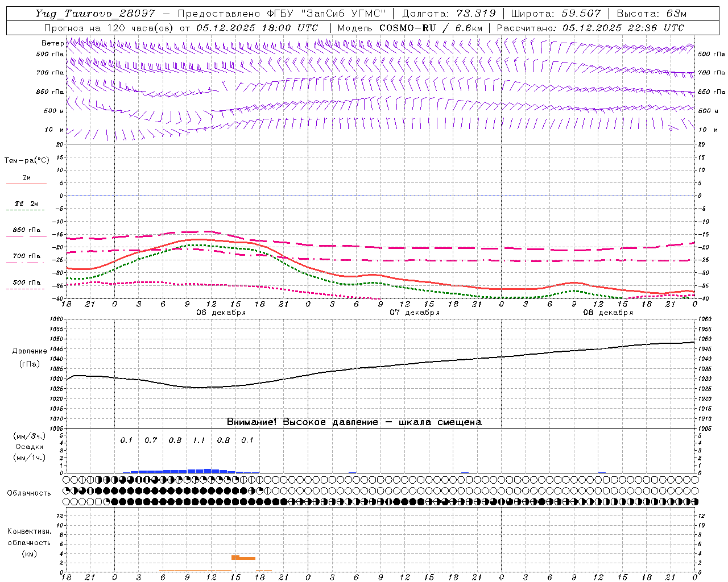
Task: Click the 850 гПа temperature legend entry
Action: point(26,230)
